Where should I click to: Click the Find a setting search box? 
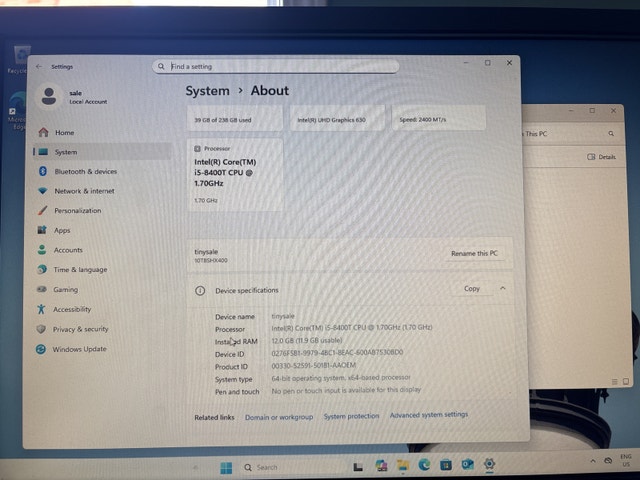tap(276, 66)
